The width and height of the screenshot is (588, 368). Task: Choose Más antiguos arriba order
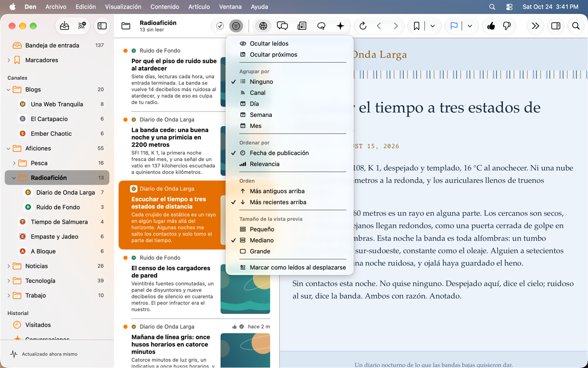click(x=290, y=191)
